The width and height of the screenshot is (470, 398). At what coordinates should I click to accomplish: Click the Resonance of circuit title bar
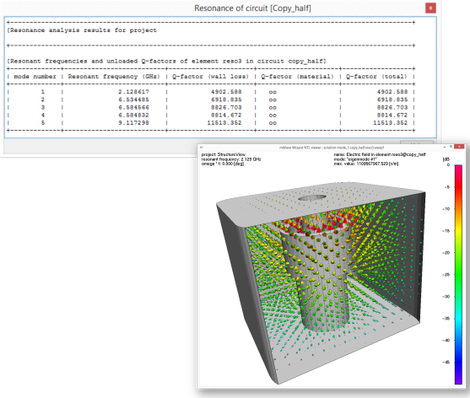[213, 8]
